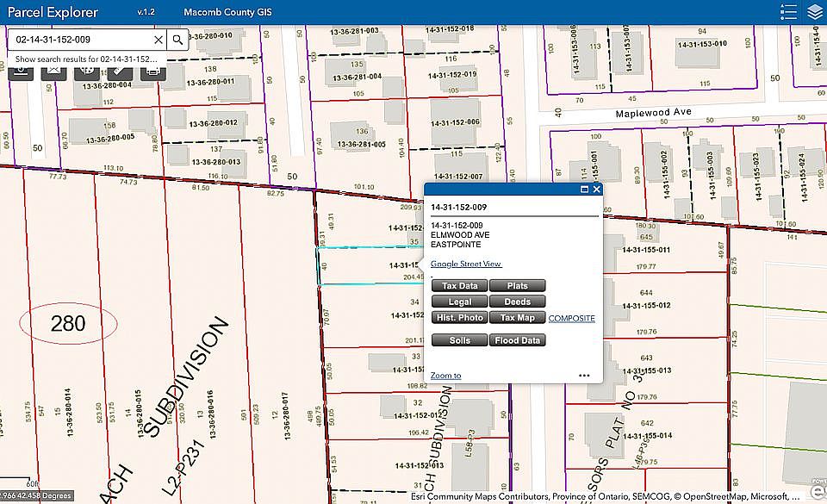Click the printer tool icon
This screenshot has height=504, width=827.
(x=153, y=72)
